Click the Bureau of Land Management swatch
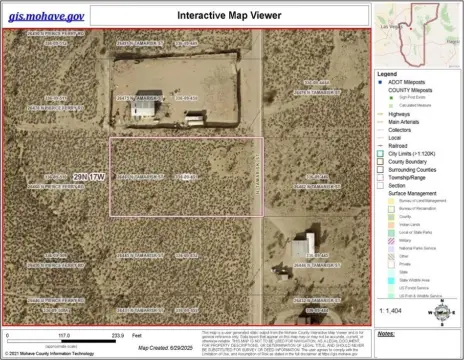The width and height of the screenshot is (464, 360). pos(391,201)
